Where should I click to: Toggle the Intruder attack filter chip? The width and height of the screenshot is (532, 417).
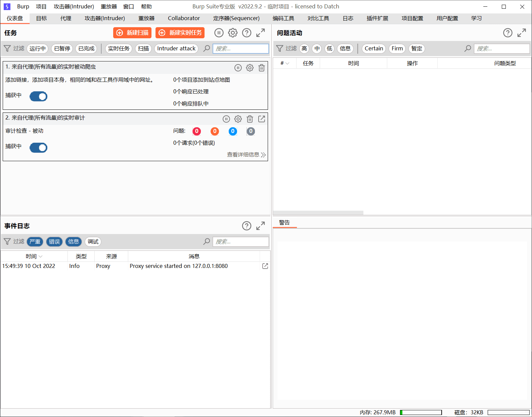point(176,49)
